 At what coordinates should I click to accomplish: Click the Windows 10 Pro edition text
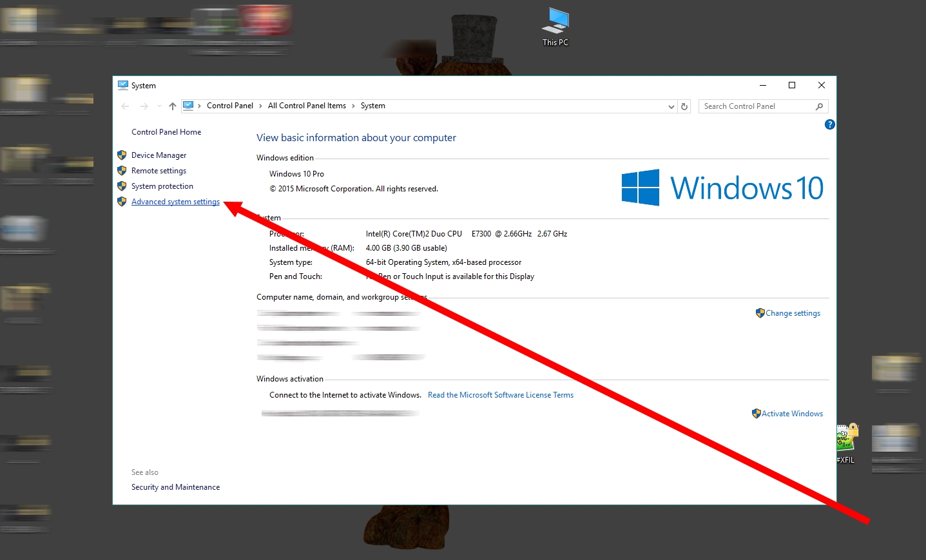tap(296, 174)
